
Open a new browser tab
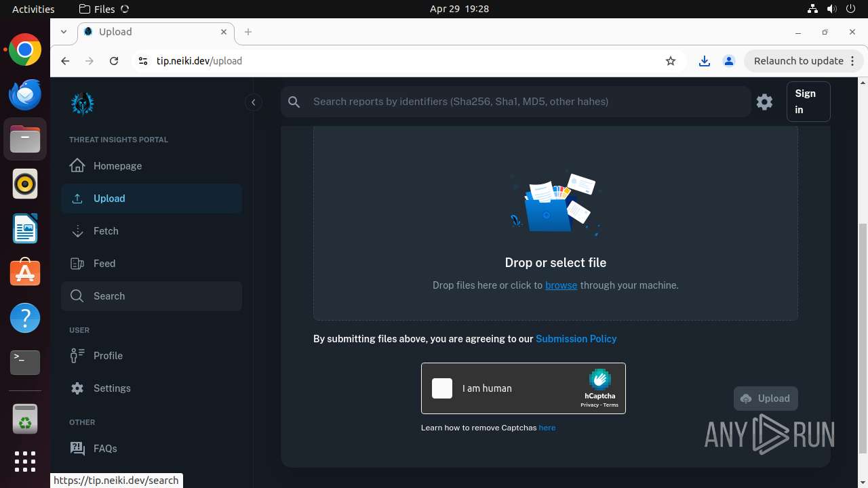point(248,32)
